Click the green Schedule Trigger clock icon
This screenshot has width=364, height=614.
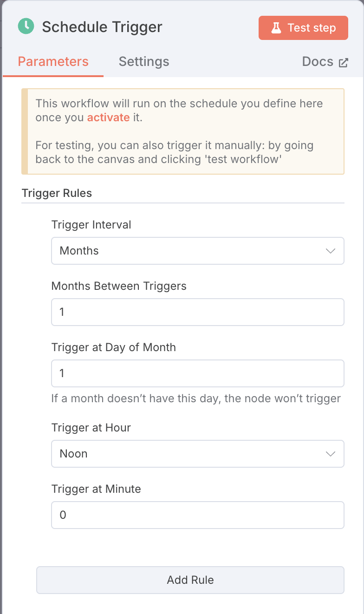(x=26, y=26)
